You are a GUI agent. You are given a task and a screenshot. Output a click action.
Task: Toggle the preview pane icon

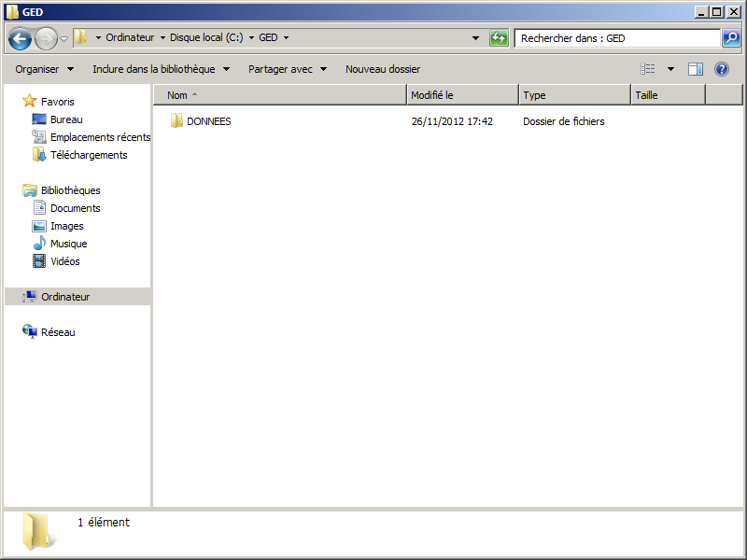point(696,69)
